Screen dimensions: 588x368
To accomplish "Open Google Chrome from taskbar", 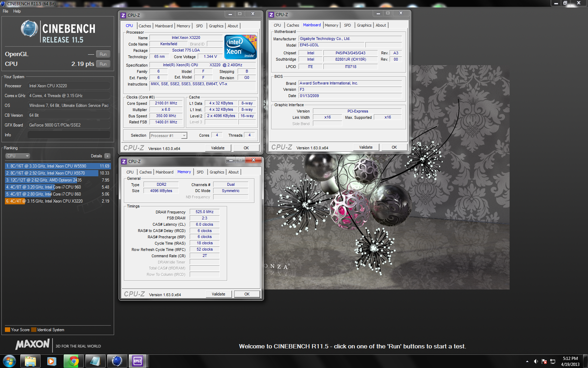I will (x=73, y=361).
